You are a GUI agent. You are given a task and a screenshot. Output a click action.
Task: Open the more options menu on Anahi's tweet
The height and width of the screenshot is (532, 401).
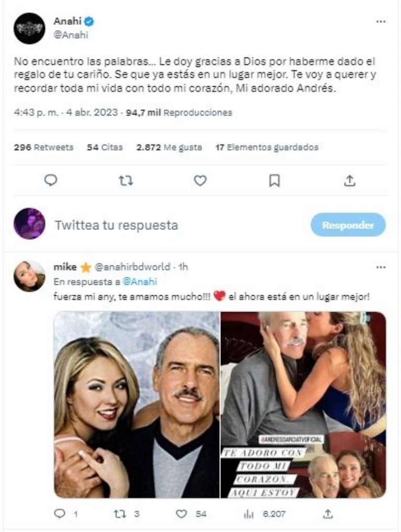(381, 21)
